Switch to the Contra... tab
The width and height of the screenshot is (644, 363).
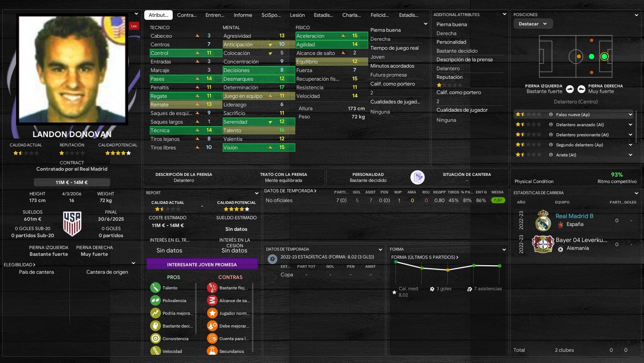coord(187,15)
